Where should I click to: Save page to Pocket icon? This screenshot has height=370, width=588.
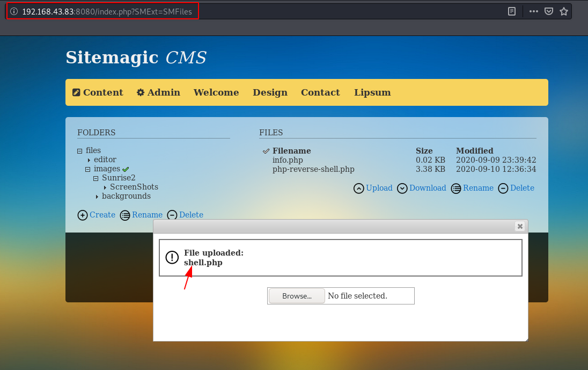pos(549,11)
